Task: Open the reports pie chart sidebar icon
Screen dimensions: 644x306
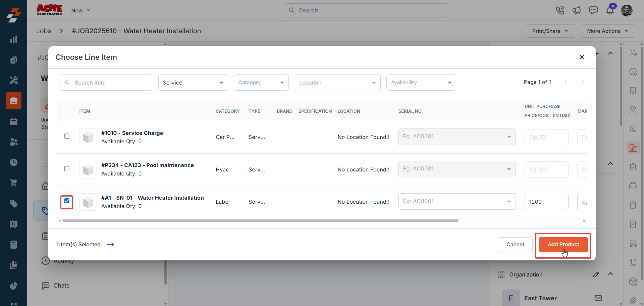Action: 13,286
